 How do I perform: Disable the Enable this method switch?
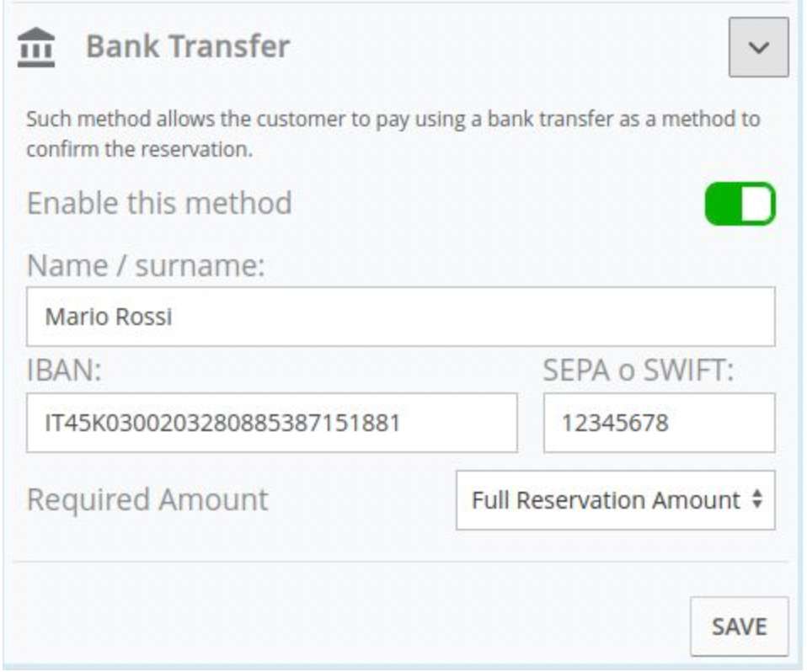click(740, 204)
